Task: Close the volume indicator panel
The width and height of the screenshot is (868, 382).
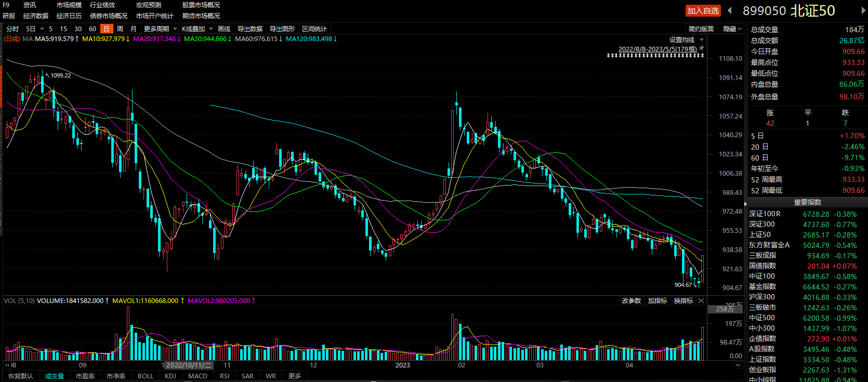Action: pyautogui.click(x=701, y=301)
